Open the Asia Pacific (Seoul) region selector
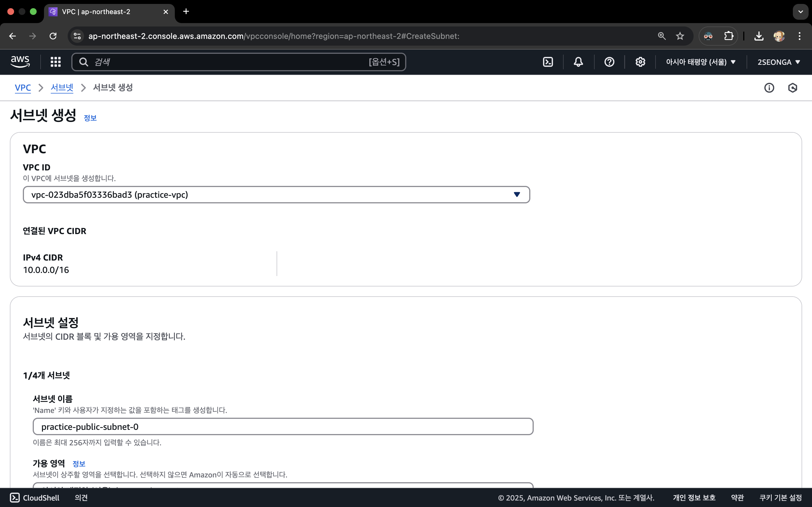 tap(701, 62)
